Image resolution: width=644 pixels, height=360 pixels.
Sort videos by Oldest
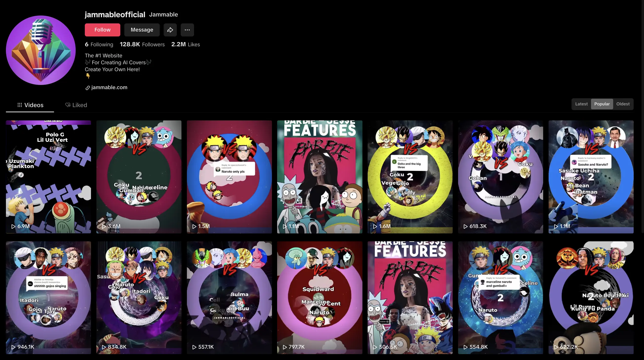(x=623, y=104)
